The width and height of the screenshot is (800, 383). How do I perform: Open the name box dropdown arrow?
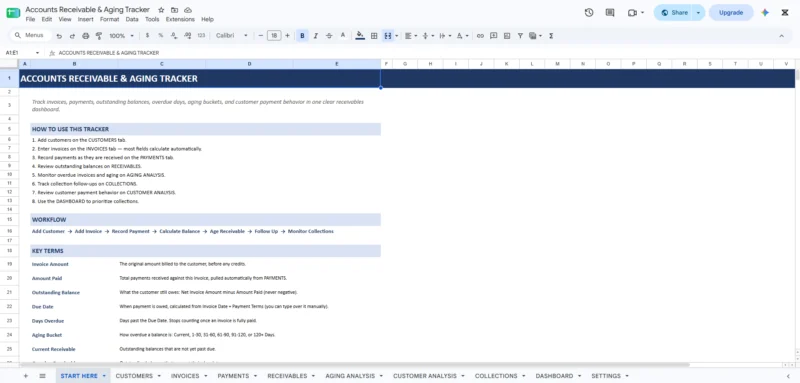pos(37,53)
